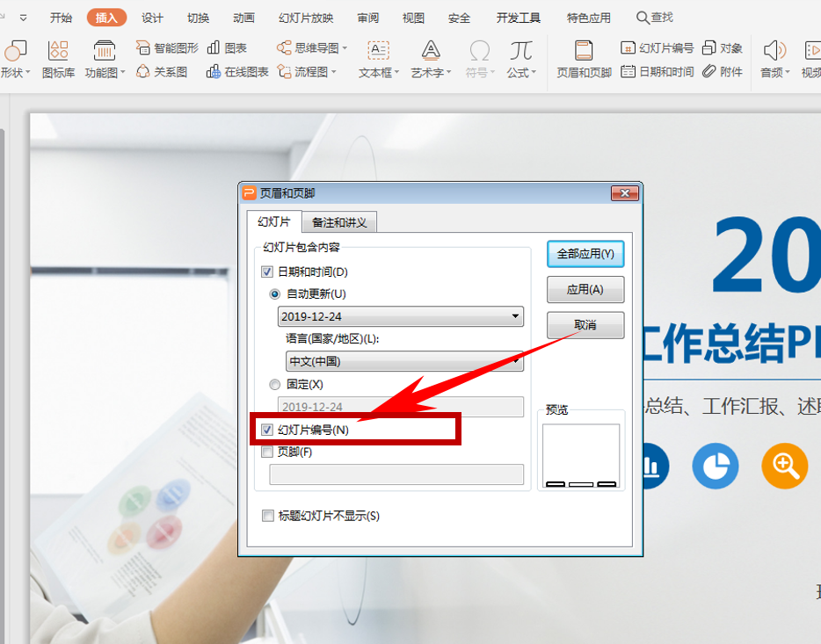Select the auto-update (自动更新) radio button

click(275, 294)
